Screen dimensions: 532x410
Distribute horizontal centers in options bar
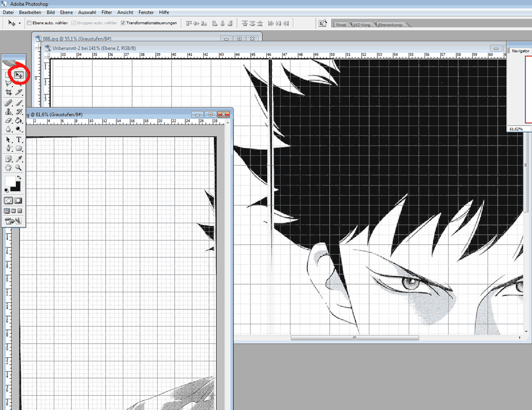coord(279,23)
